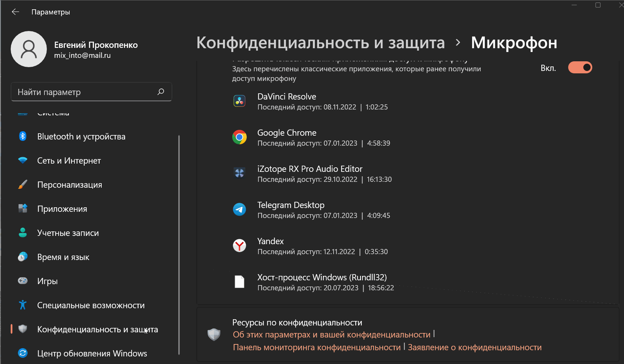Select Персонализация in sidebar
The height and width of the screenshot is (364, 624).
[x=70, y=185]
